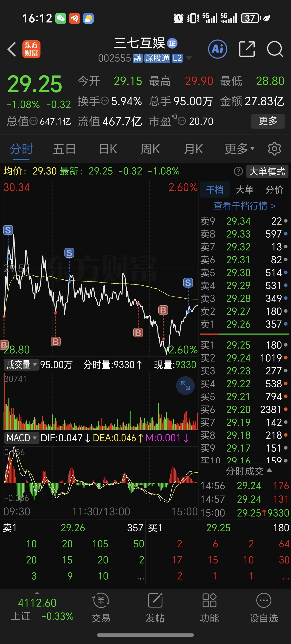The height and width of the screenshot is (644, 291).
Task: Open the 东方财富 logo icon
Action: (x=31, y=49)
